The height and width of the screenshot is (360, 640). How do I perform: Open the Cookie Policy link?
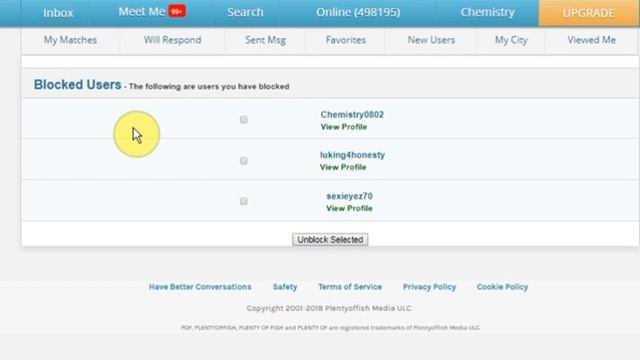point(502,287)
